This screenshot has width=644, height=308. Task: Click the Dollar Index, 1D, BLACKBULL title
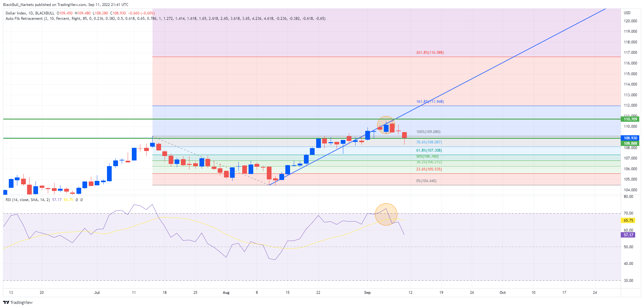tap(30, 13)
